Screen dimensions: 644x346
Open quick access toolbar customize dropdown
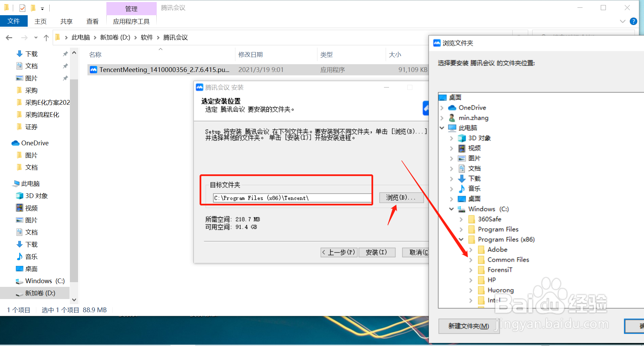[x=42, y=8]
